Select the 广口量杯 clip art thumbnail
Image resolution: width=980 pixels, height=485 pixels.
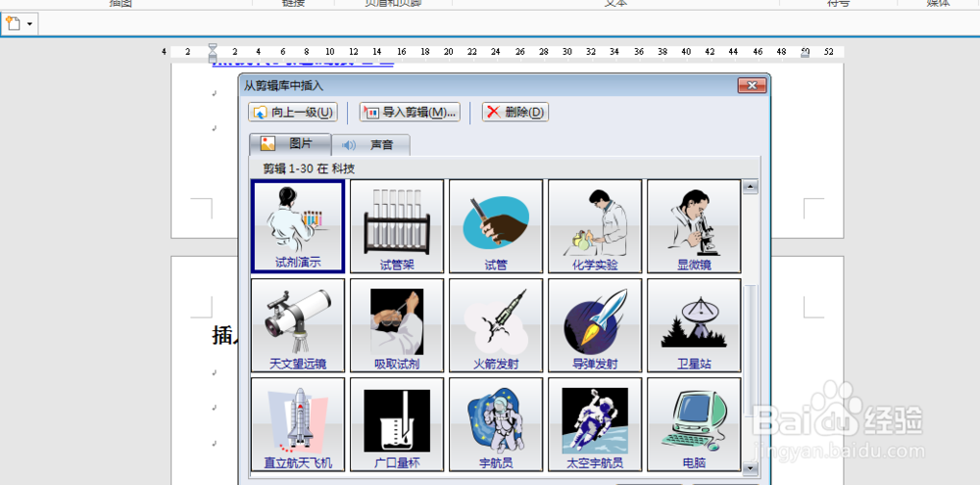[397, 424]
